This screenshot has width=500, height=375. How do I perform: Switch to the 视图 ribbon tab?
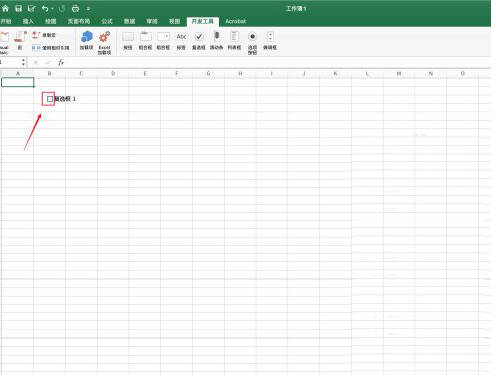tap(175, 21)
